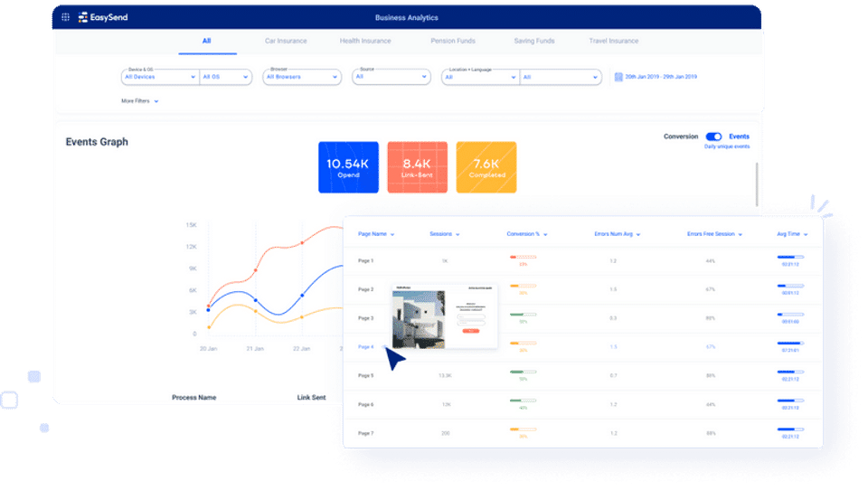
Task: Click the Conversion label
Action: [x=681, y=137]
